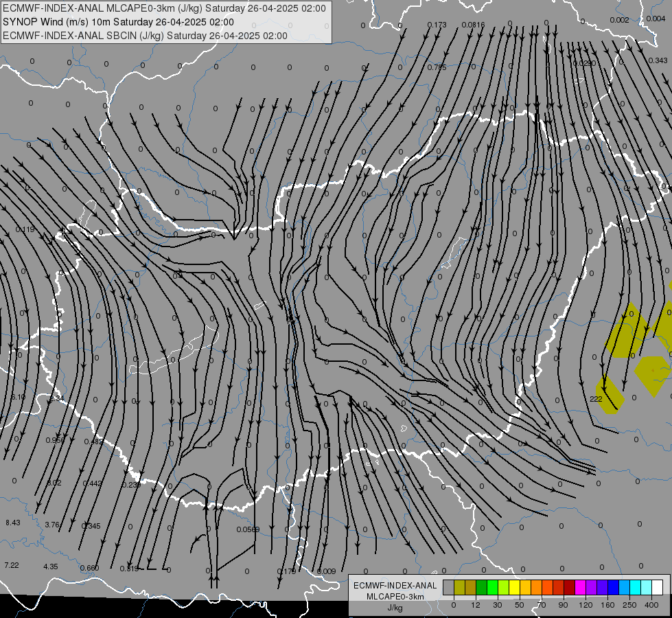672x618 pixels.
Task: Click the map value '0.004'
Action: [656, 19]
